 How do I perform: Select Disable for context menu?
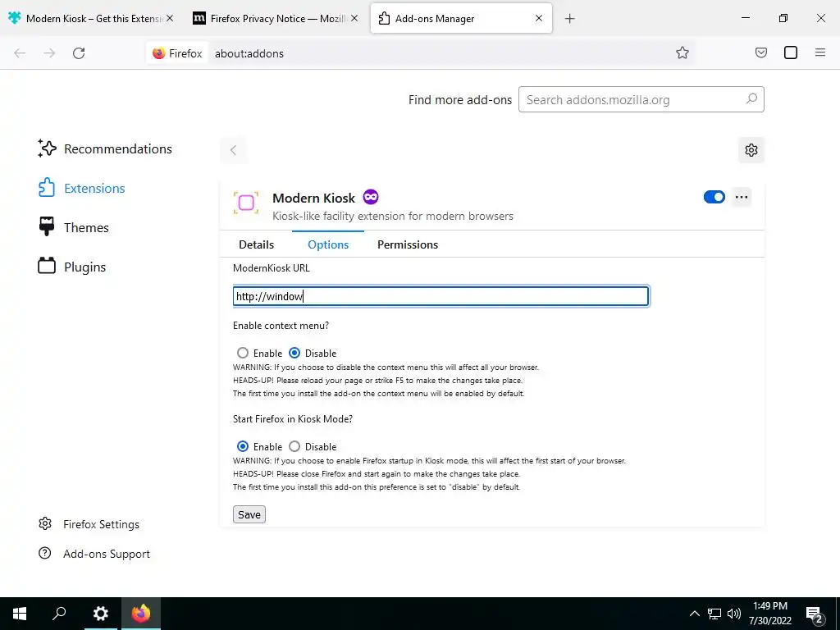click(x=294, y=353)
